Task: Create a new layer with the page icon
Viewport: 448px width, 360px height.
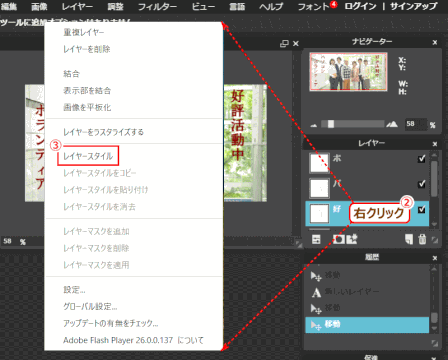Action: (x=409, y=239)
